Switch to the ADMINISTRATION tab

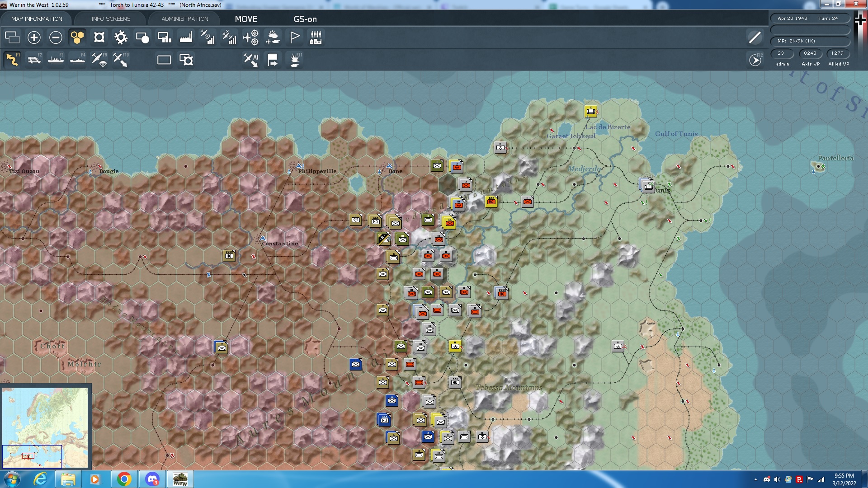(x=185, y=19)
